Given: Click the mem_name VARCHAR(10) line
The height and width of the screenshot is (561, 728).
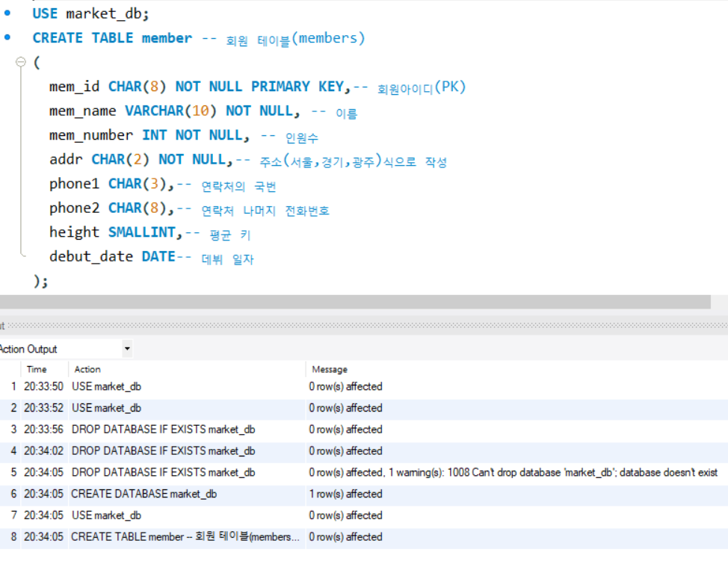Looking at the screenshot, I should pyautogui.click(x=203, y=111).
